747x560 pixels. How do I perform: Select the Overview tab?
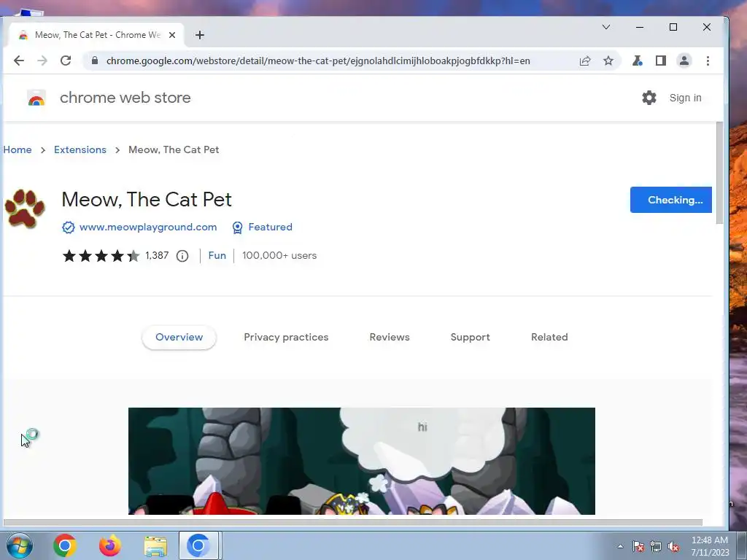point(179,337)
